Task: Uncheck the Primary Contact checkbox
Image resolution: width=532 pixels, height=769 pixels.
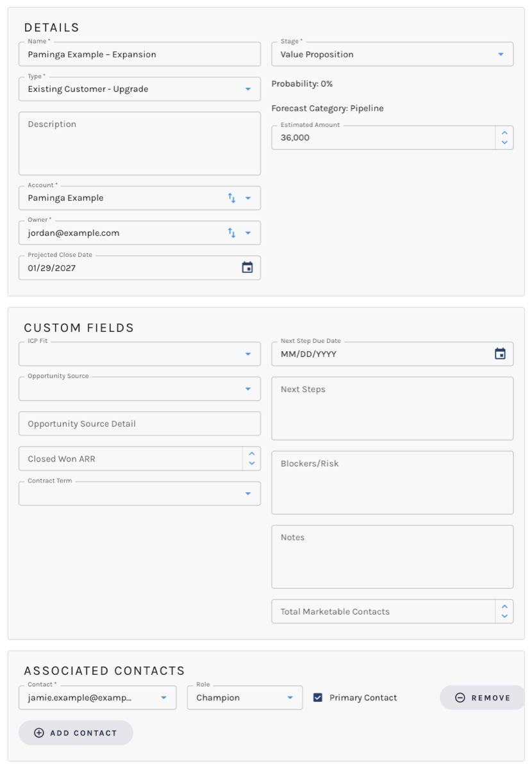Action: [317, 697]
